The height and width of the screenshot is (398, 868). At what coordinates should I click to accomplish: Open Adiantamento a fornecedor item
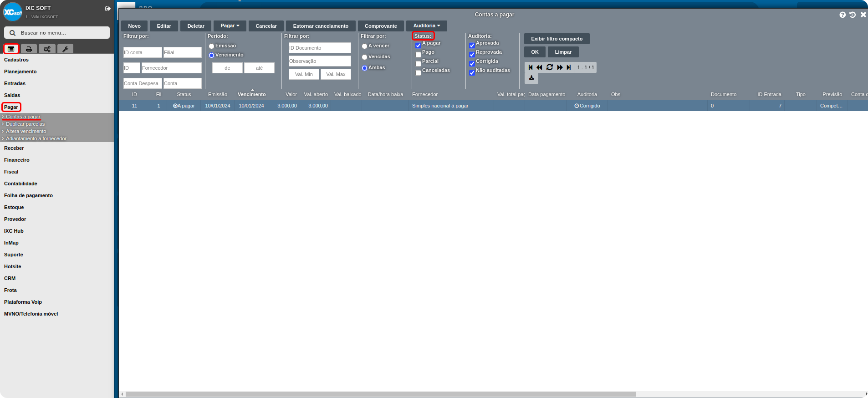pos(36,138)
